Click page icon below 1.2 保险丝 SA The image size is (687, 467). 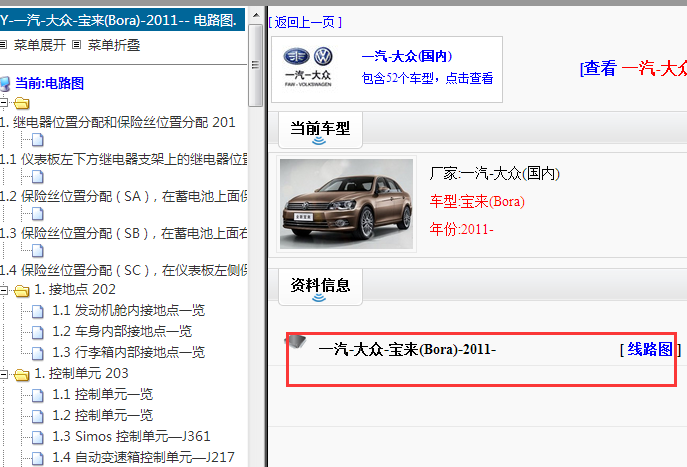pos(38,214)
